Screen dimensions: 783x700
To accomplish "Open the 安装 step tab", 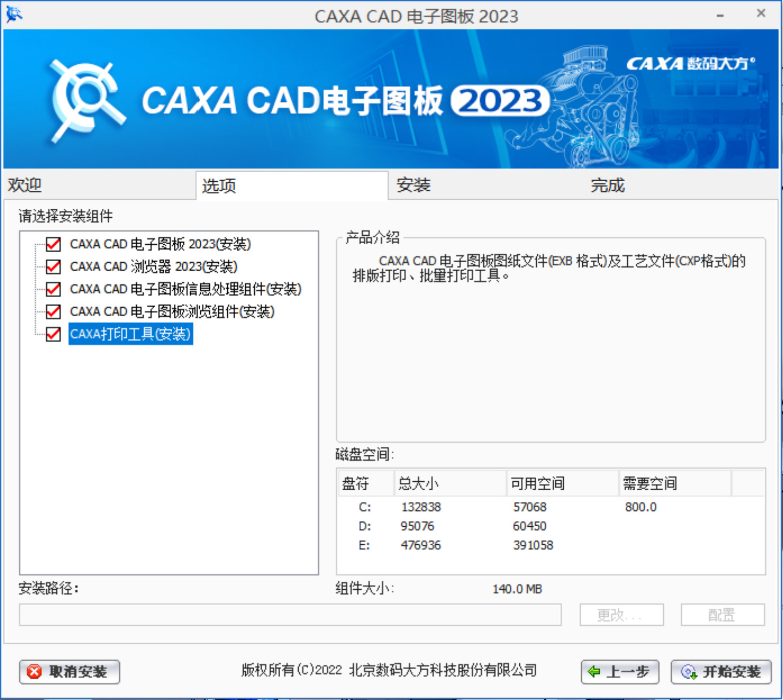I will click(x=413, y=185).
